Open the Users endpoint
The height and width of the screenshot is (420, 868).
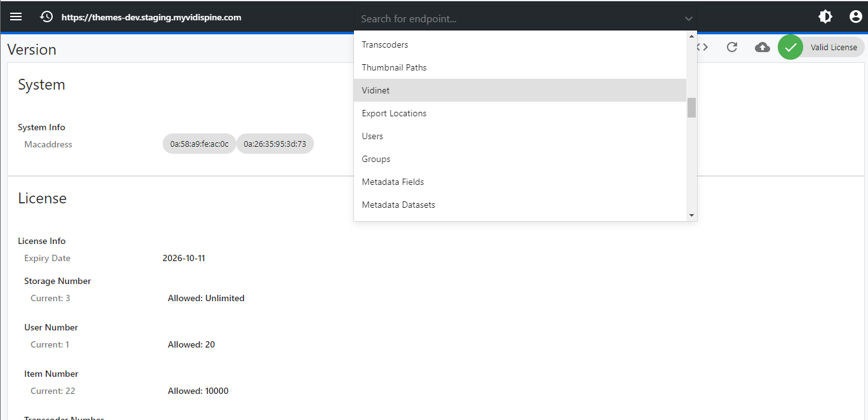pos(372,136)
